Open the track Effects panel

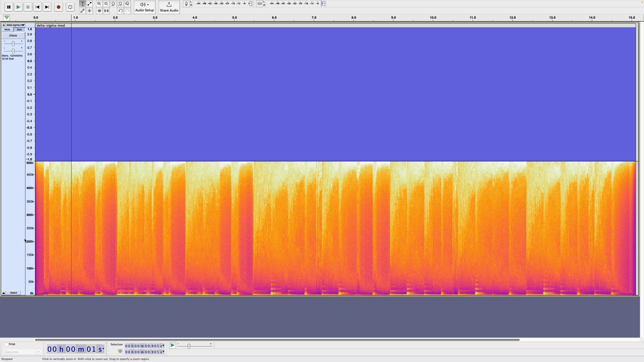[13, 35]
